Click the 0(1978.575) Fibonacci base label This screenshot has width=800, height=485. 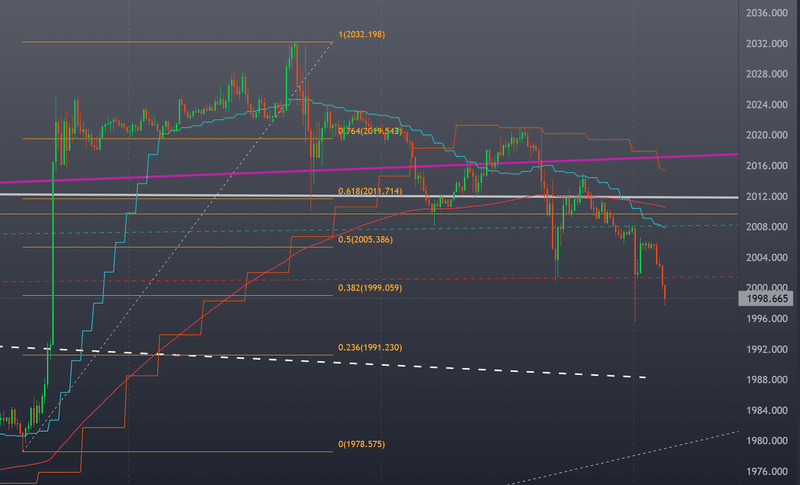(361, 444)
